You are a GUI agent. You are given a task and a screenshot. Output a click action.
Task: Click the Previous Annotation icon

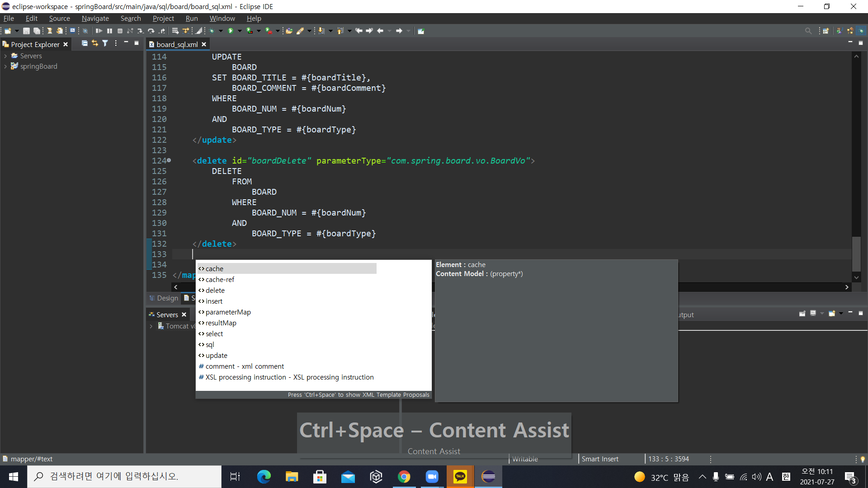click(340, 31)
